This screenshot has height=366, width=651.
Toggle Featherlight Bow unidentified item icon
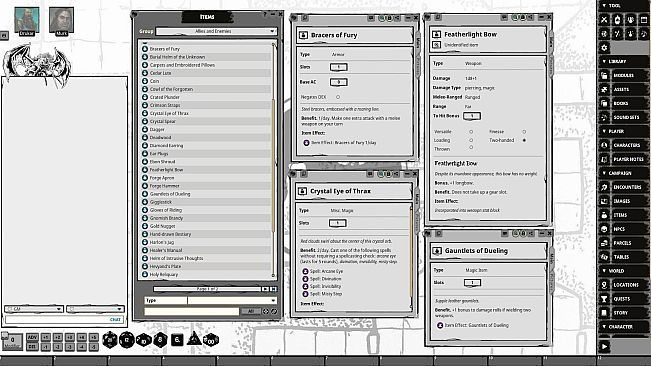click(x=436, y=44)
